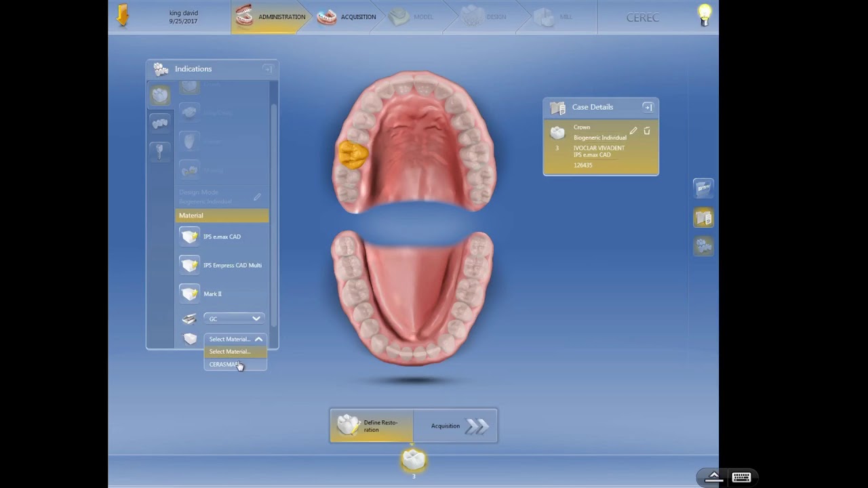Click the Material section header
The width and height of the screenshot is (868, 488).
click(x=222, y=216)
